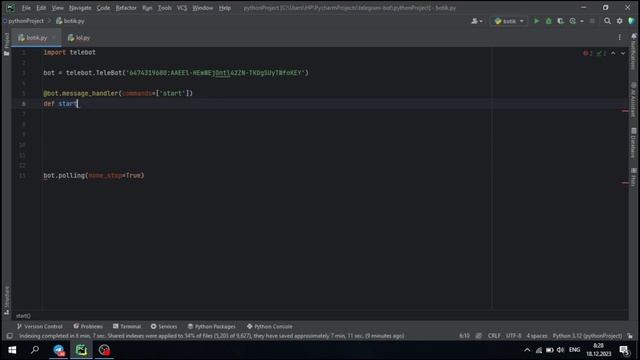Open the Run menu
This screenshot has height=360, width=640.
click(x=147, y=8)
